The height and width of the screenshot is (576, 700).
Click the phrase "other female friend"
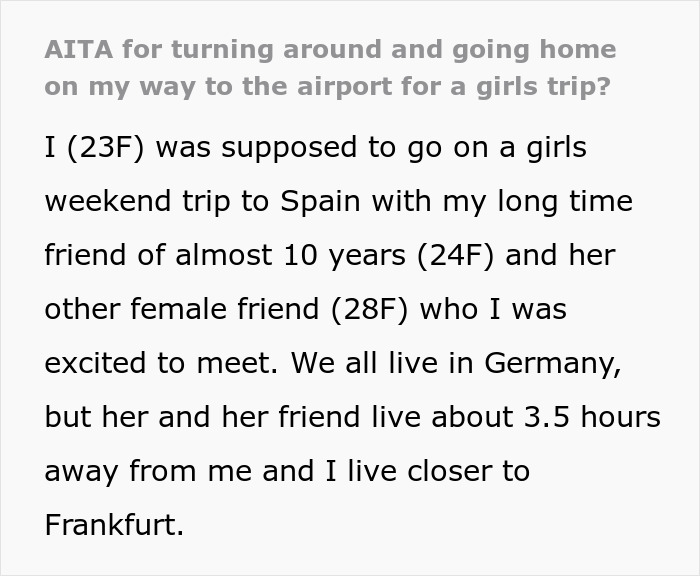(182, 309)
